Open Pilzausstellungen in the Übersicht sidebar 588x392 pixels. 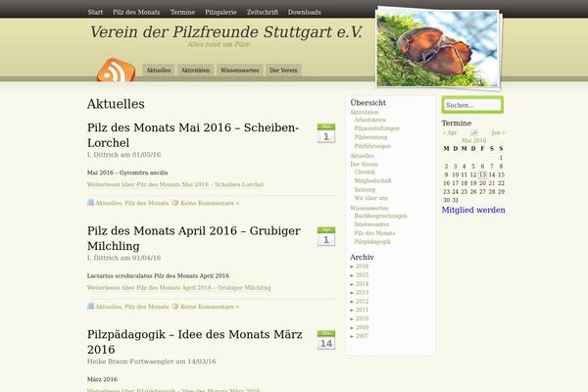tap(377, 128)
